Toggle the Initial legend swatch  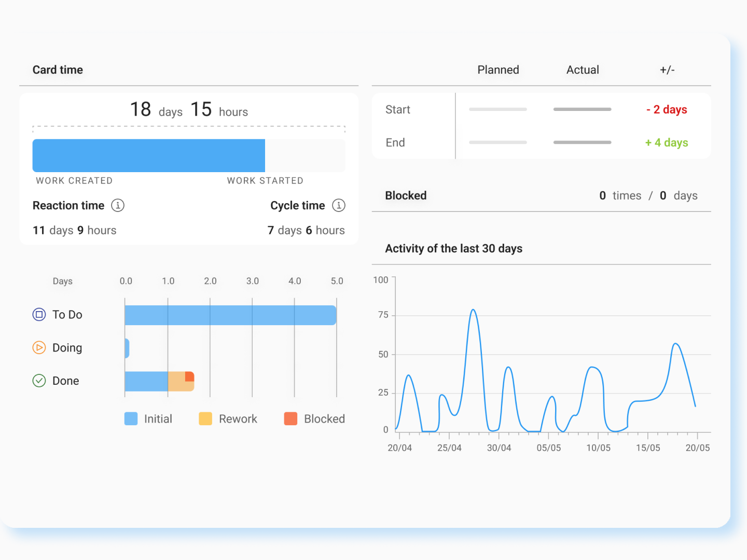131,419
